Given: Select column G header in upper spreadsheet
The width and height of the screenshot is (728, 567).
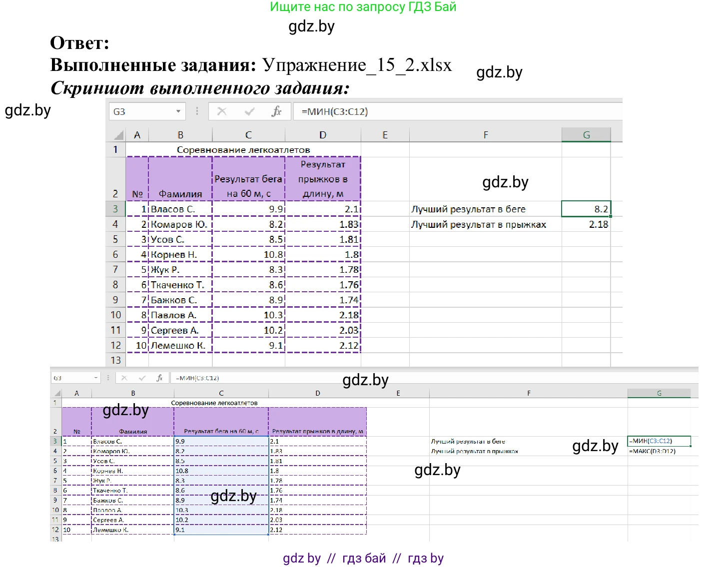Looking at the screenshot, I should click(x=586, y=135).
